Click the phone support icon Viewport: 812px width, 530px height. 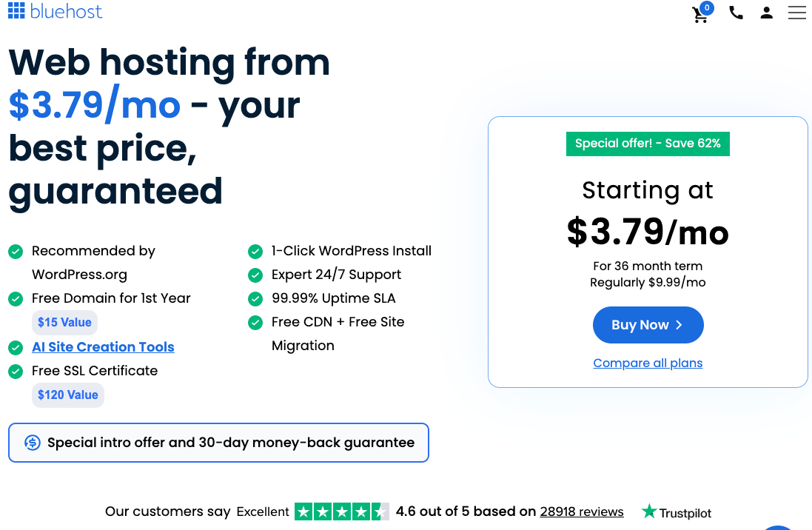point(736,12)
